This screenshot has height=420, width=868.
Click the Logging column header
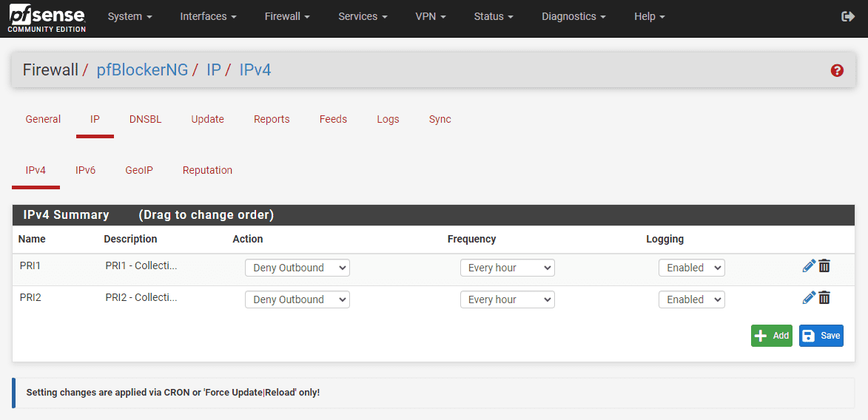(665, 239)
